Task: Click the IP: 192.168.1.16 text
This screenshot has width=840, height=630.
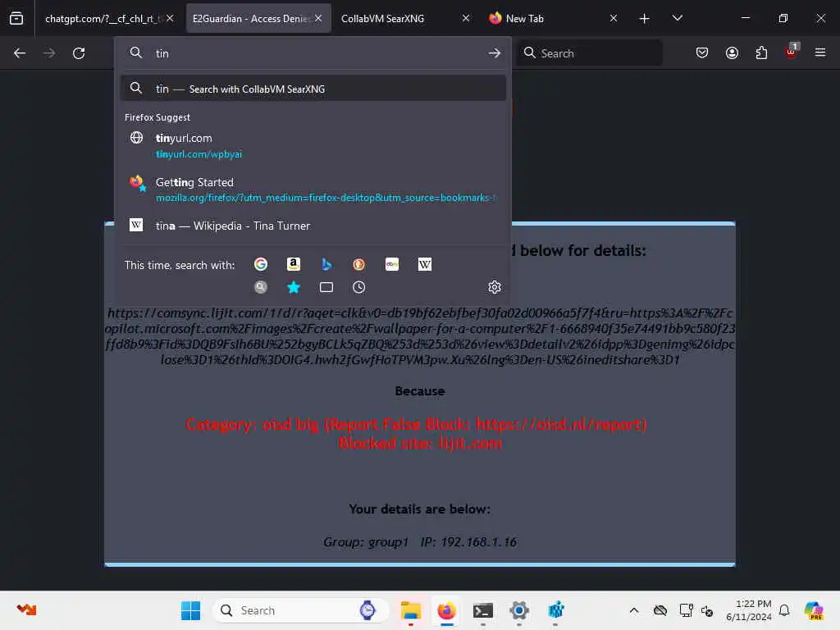Action: coord(468,542)
